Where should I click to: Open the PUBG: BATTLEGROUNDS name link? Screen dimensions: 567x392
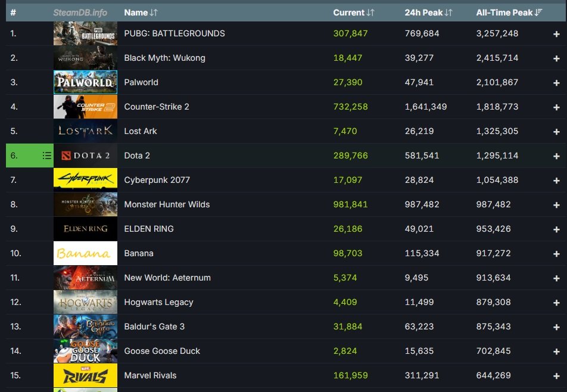coord(175,33)
